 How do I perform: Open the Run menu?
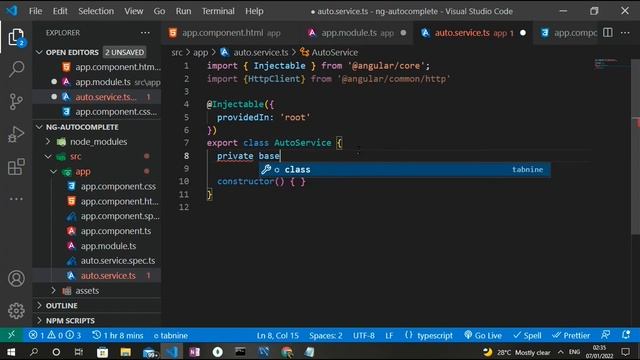183,11
